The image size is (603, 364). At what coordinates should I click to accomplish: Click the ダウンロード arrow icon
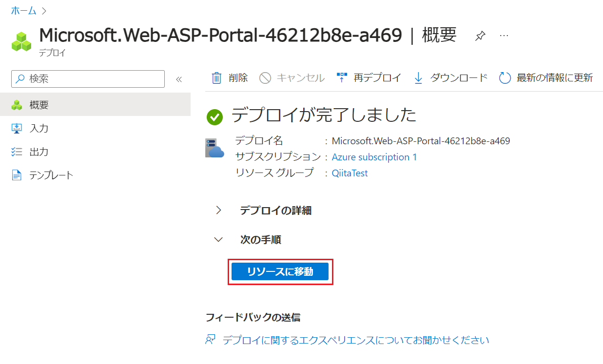[418, 77]
